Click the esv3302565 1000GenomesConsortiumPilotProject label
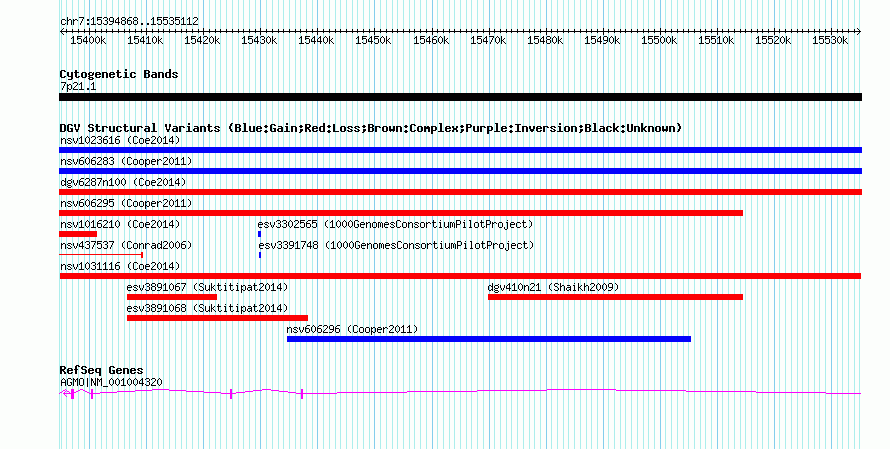Viewport: 890px width, 449px height. click(396, 224)
